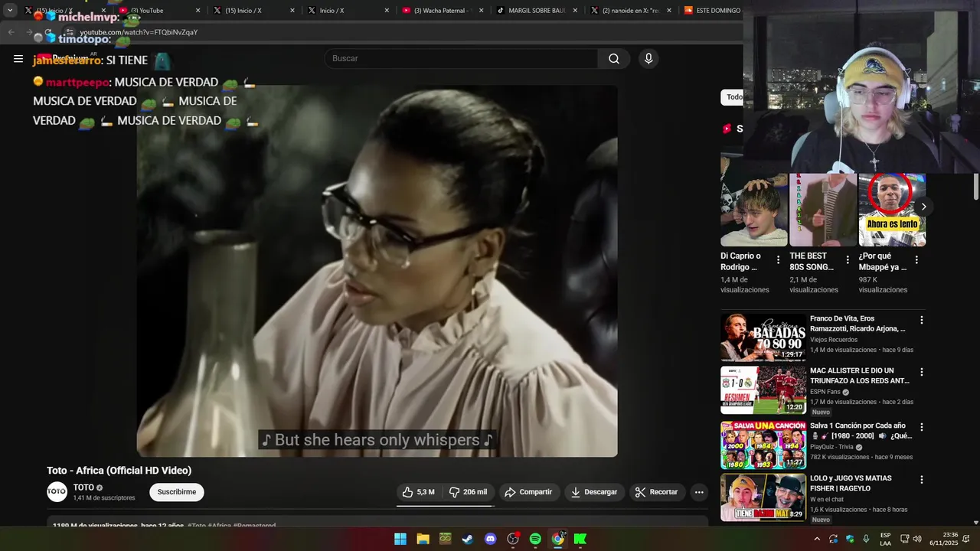
Task: Close the MARGIL SOBRE BAUL tab
Action: (575, 11)
